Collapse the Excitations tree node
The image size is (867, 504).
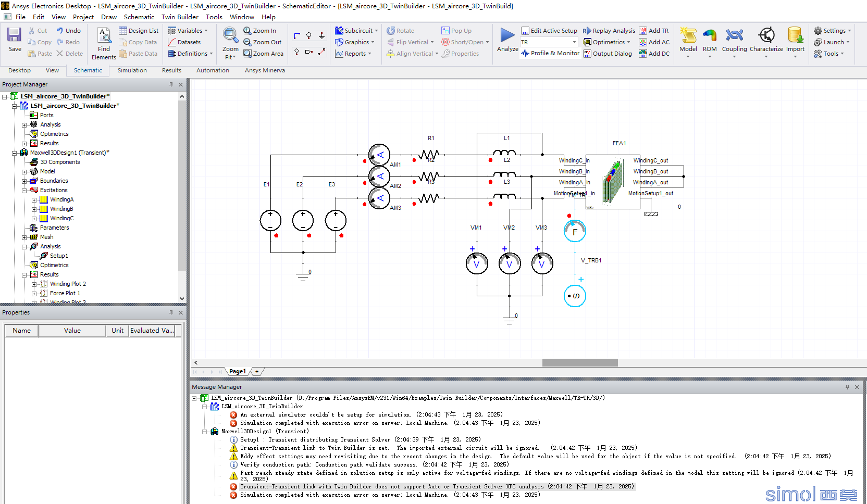(24, 191)
